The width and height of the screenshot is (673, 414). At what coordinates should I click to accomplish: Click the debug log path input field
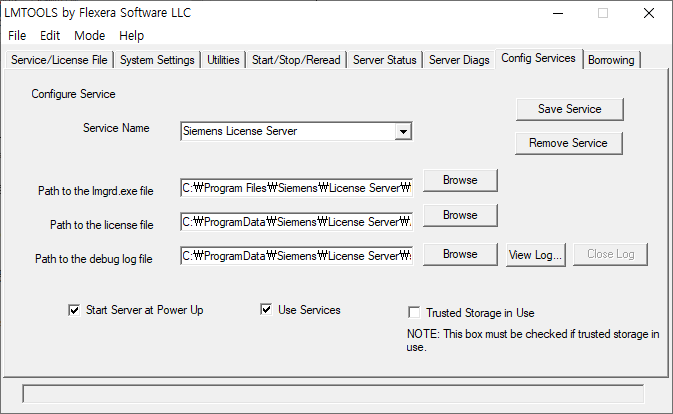pyautogui.click(x=297, y=256)
